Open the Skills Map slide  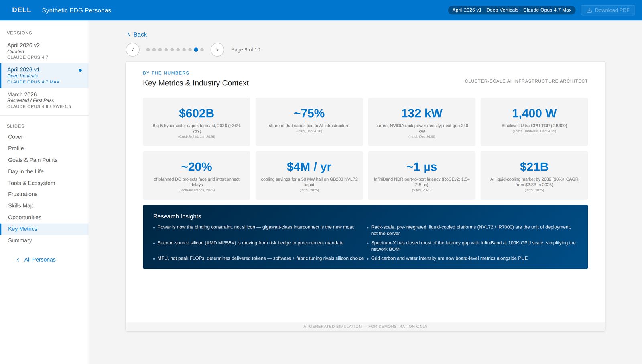(21, 206)
